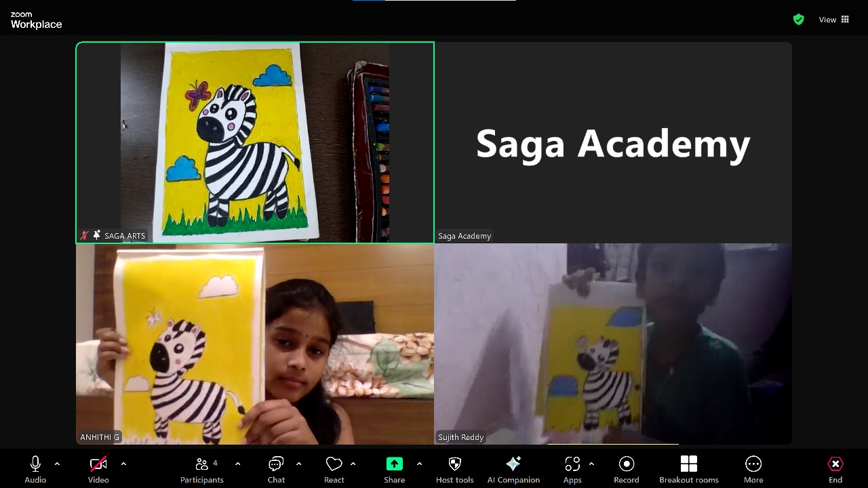
Task: Expand the caret next to React
Action: [353, 464]
